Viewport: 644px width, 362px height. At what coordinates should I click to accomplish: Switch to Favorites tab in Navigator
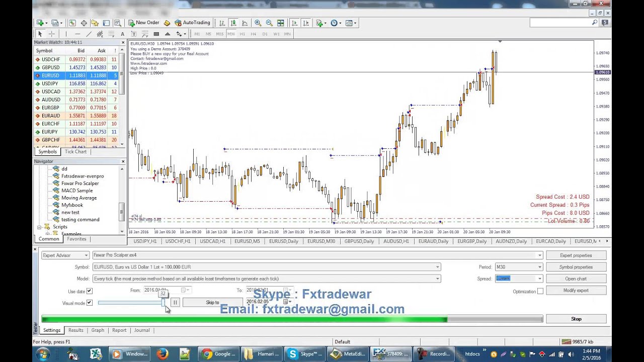coord(76,239)
